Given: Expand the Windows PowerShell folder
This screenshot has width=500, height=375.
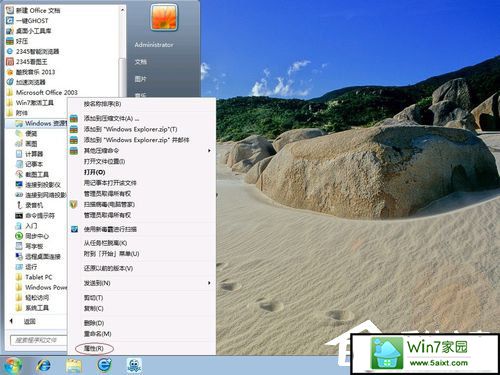Looking at the screenshot, I should click(41, 287).
